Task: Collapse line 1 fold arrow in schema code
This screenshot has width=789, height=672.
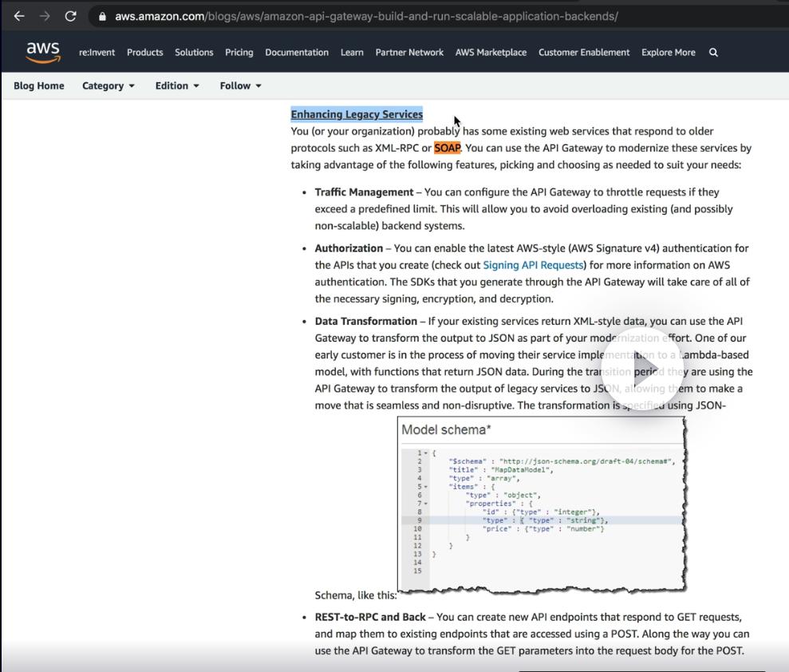Action: (426, 453)
